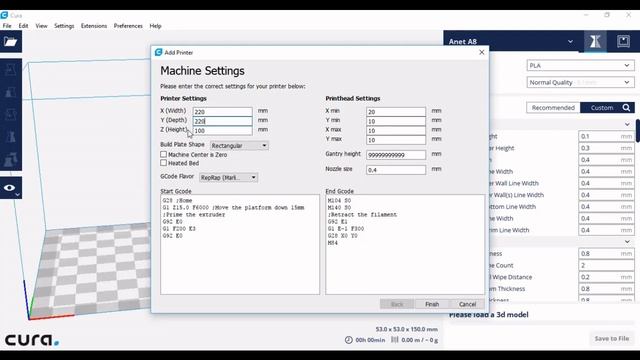Viewport: 640px width, 360px height.
Task: Click the Cancel button in Add Printer
Action: point(467,304)
